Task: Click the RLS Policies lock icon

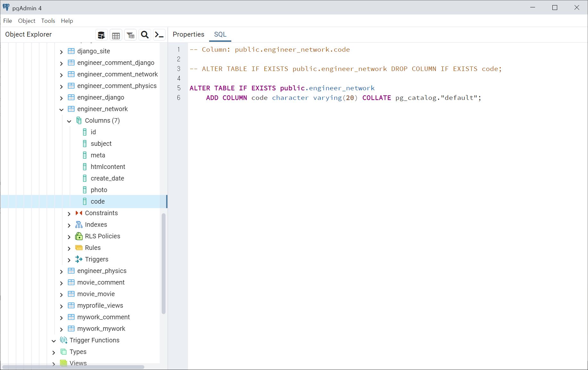Action: click(79, 236)
